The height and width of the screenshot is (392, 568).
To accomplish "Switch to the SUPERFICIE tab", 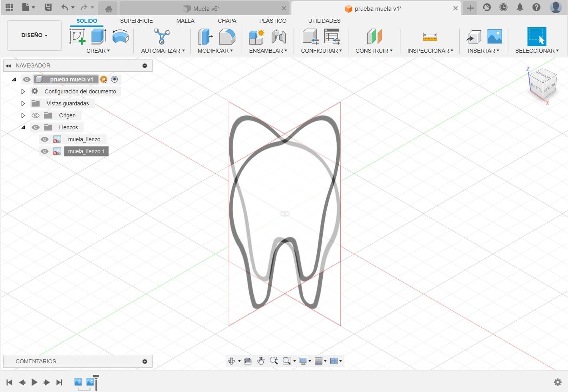I will pos(136,21).
